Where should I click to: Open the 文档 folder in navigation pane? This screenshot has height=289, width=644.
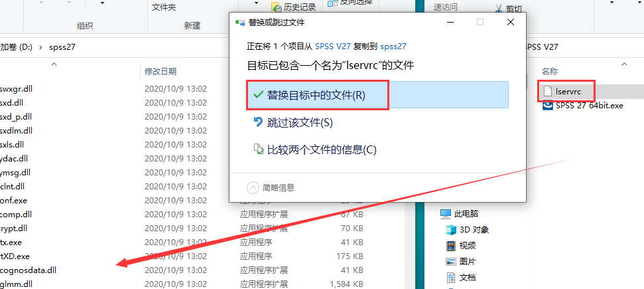coord(449,277)
